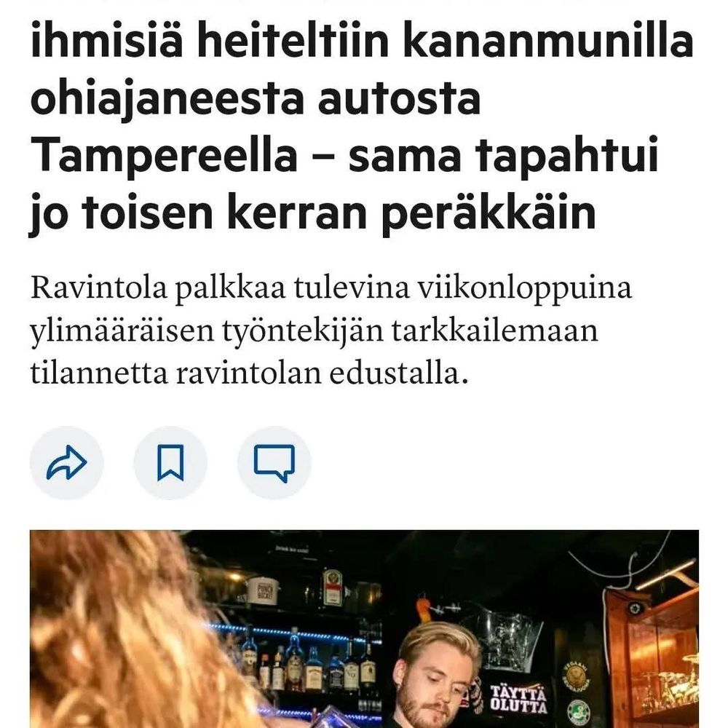Tap headline line 'ihmisiä heiteltiin kananmunilla'

click(x=362, y=40)
